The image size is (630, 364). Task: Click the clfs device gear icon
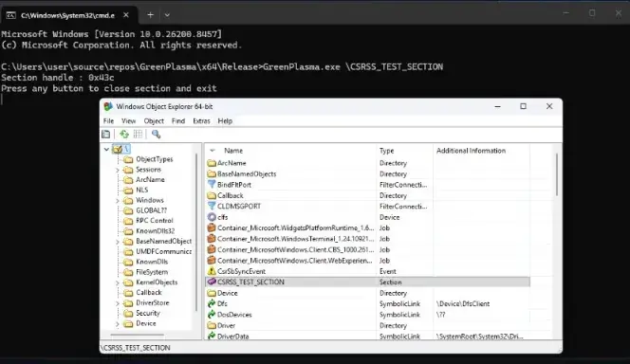[x=212, y=217]
